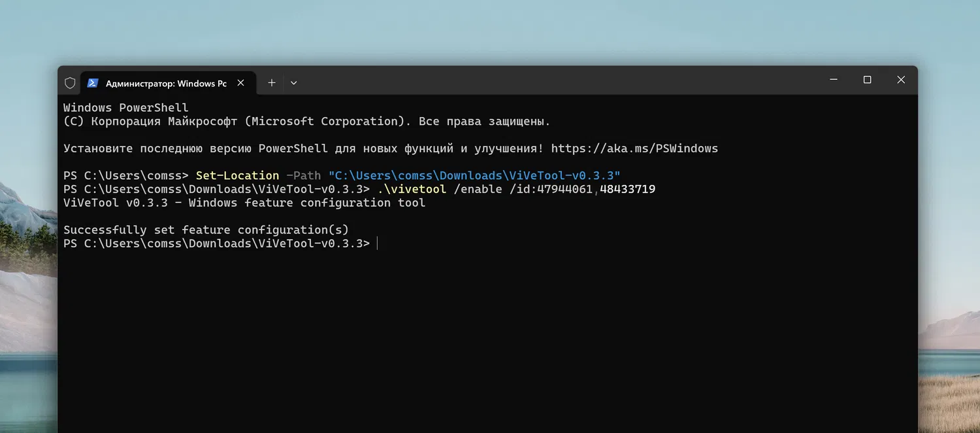Click the PowerShell icon on the tab
Image resolution: width=980 pixels, height=433 pixels.
(x=93, y=83)
